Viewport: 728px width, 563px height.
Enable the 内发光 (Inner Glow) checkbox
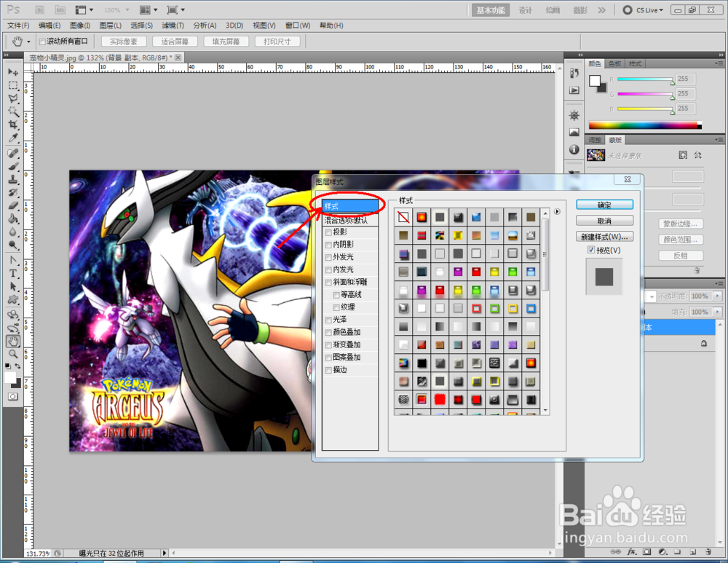(329, 269)
